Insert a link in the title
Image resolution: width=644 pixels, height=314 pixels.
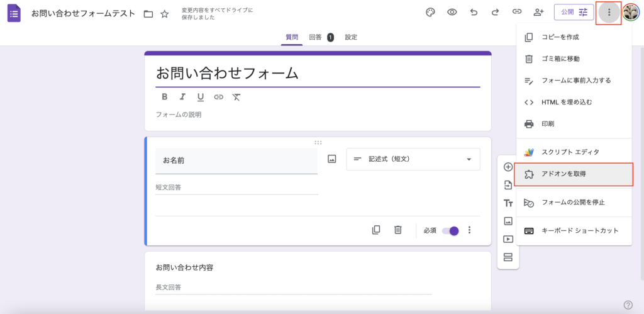point(218,97)
